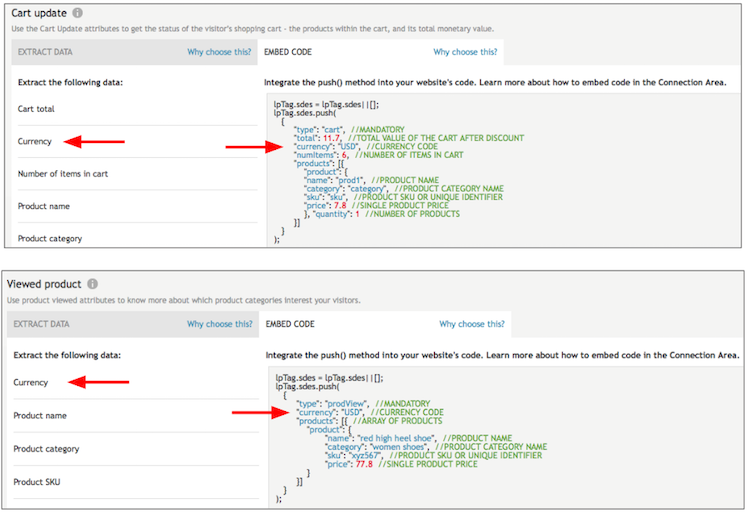
Task: Click 'Extract the following data:' in Viewed product
Action: [67, 355]
